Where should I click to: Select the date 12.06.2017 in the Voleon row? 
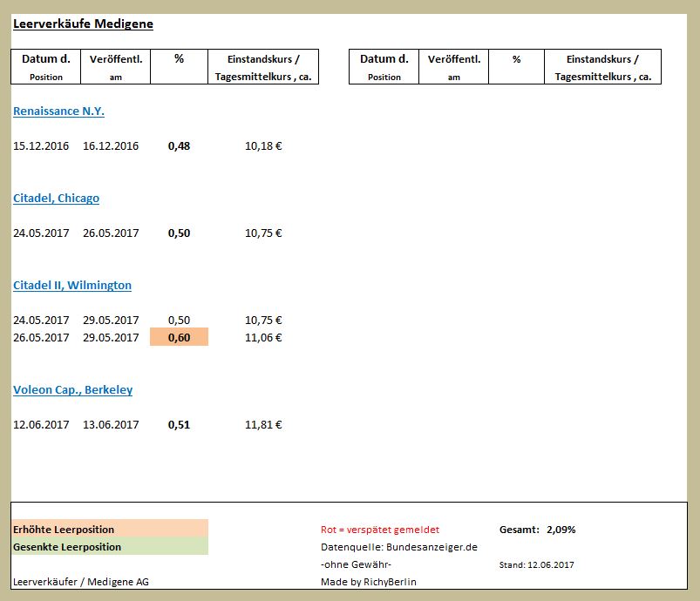click(x=41, y=424)
